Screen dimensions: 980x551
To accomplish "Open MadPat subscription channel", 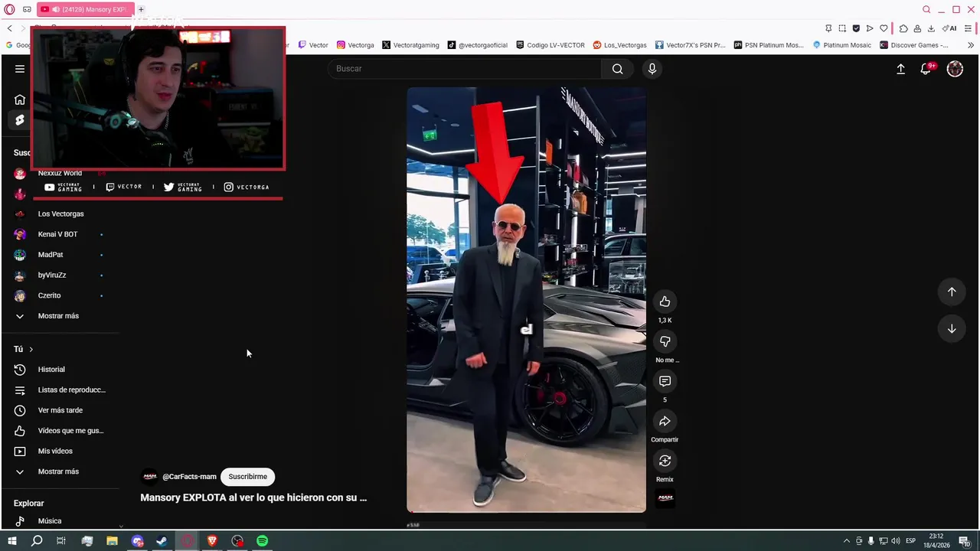I will pos(51,255).
